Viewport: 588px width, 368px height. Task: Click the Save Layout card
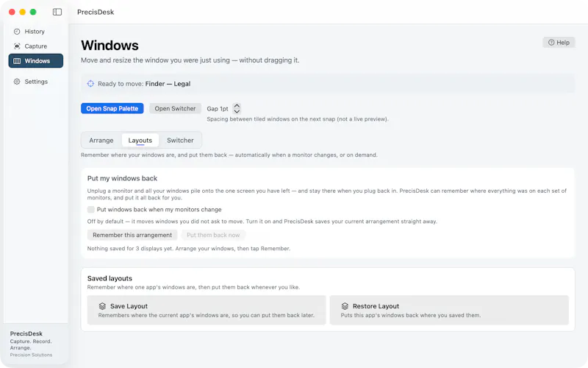tap(207, 310)
